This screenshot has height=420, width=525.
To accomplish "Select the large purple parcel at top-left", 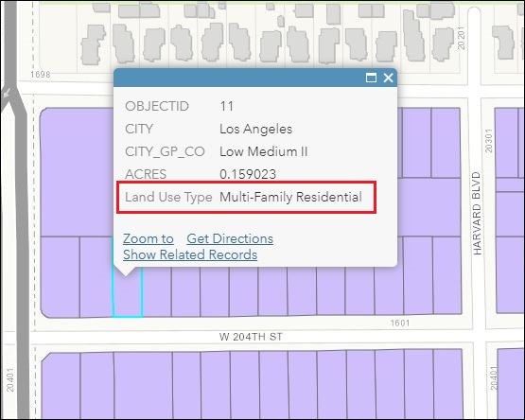I will pos(77,172).
